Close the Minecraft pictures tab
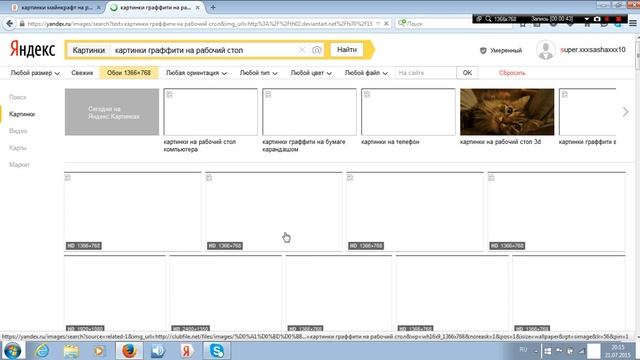The width and height of the screenshot is (640, 360). 98,7
